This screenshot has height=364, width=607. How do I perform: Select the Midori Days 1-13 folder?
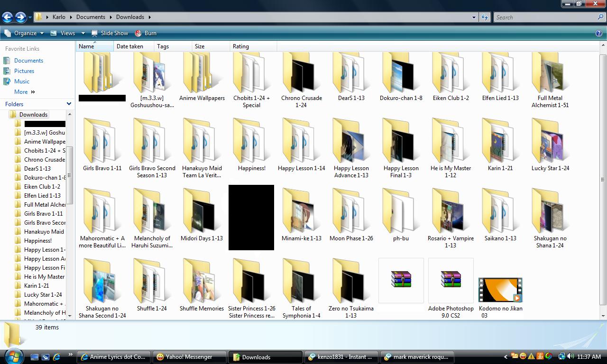point(202,215)
